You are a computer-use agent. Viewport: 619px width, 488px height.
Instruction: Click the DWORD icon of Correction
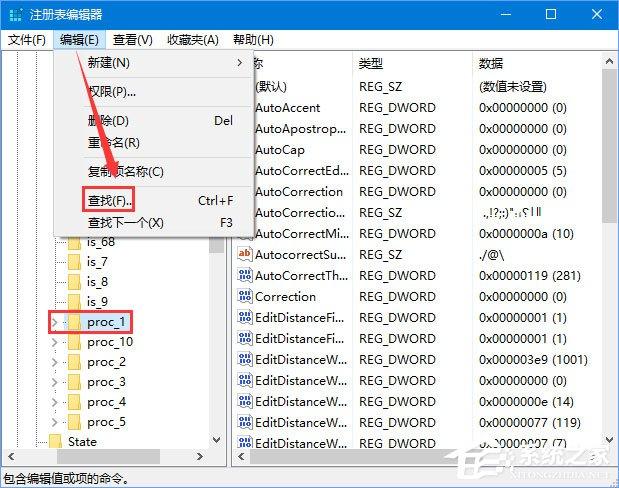[x=244, y=296]
